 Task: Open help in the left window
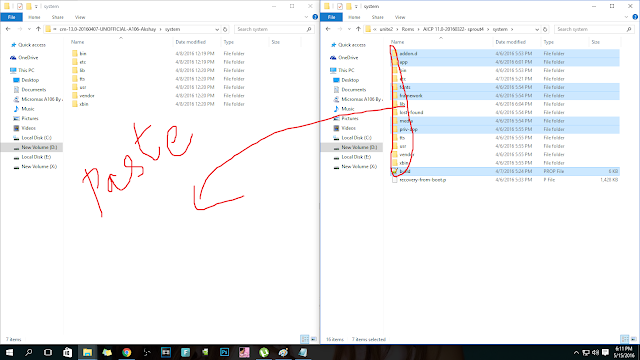[315, 17]
